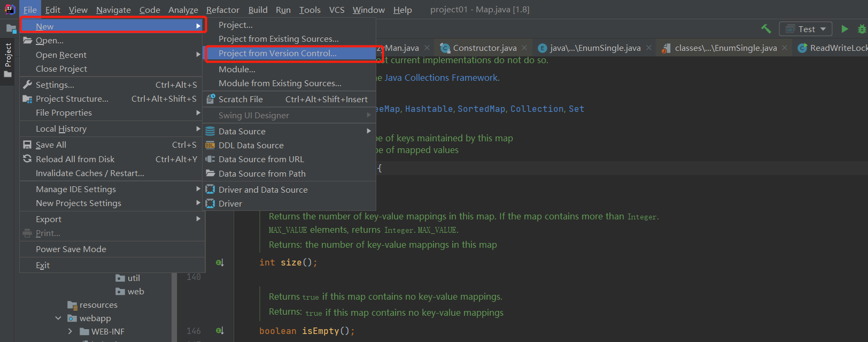Image resolution: width=868 pixels, height=342 pixels.
Task: Click the Project Structure icon
Action: coord(28,98)
